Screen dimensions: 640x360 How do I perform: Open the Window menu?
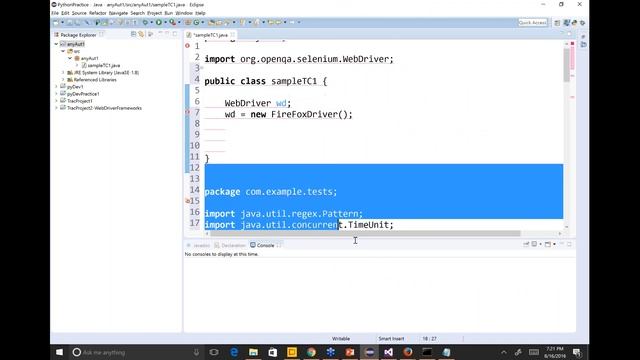pos(184,13)
